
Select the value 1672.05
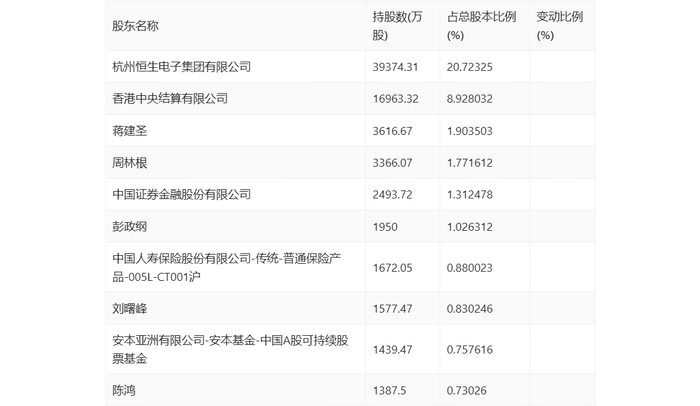pyautogui.click(x=392, y=268)
